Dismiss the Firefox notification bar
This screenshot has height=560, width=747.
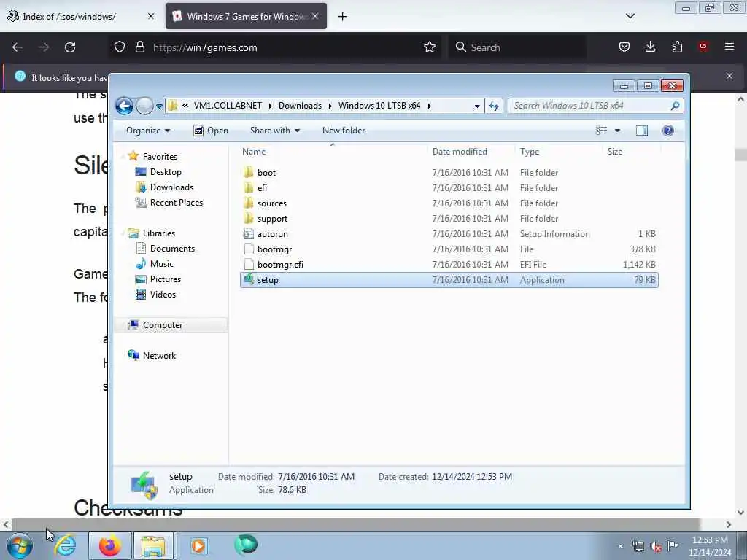pyautogui.click(x=729, y=76)
